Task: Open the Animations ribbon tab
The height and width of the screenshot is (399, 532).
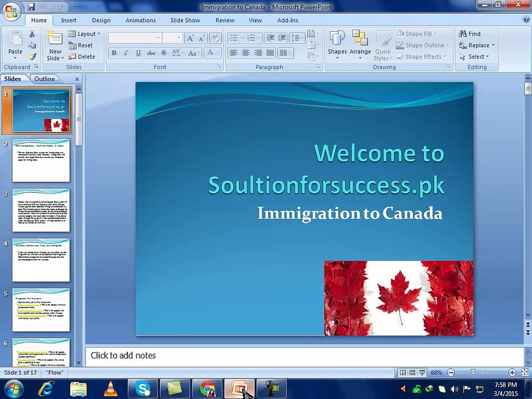Action: (140, 21)
